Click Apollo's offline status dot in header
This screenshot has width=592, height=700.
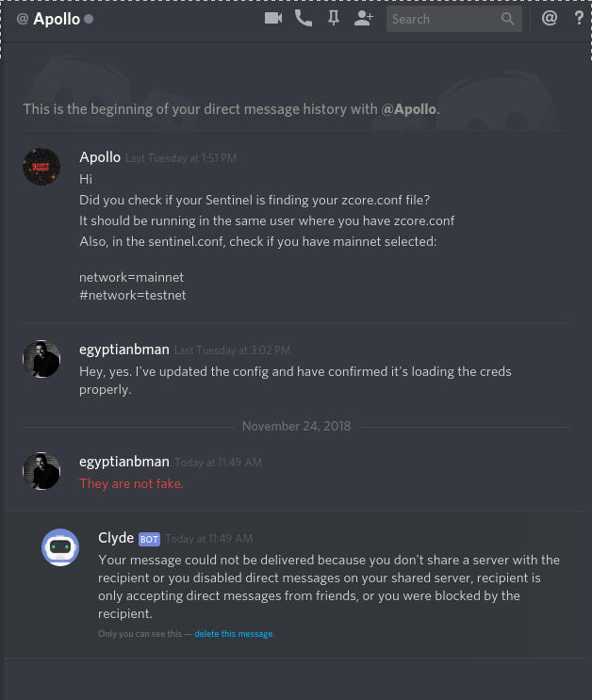[x=89, y=19]
